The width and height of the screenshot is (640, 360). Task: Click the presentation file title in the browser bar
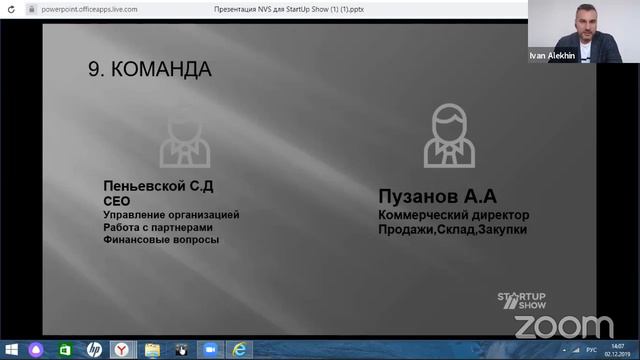tap(289, 9)
